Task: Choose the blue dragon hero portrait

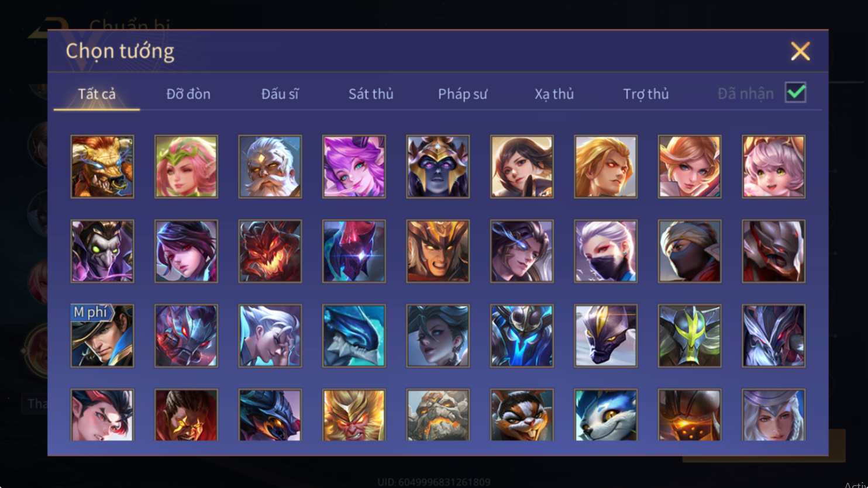Action: (x=354, y=335)
